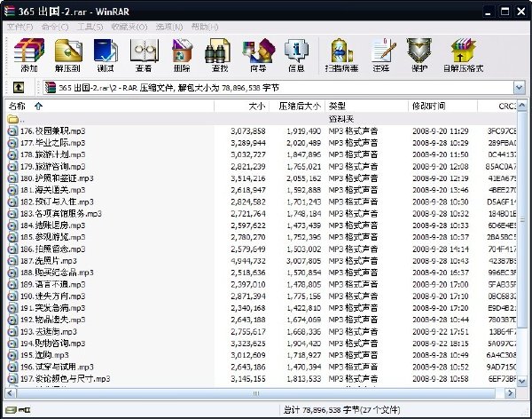Open the 选项(N) menu
The image size is (532, 419).
click(169, 27)
